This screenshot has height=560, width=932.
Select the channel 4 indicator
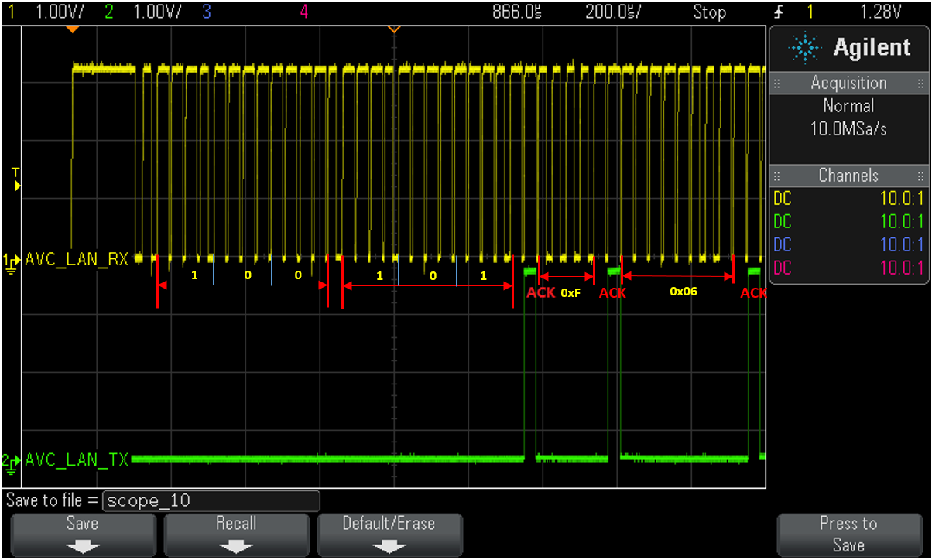pyautogui.click(x=303, y=12)
